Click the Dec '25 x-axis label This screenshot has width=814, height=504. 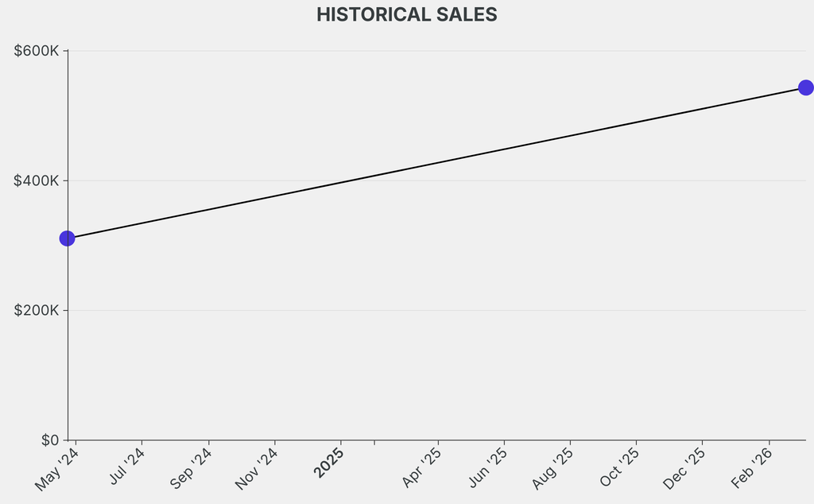coord(685,467)
